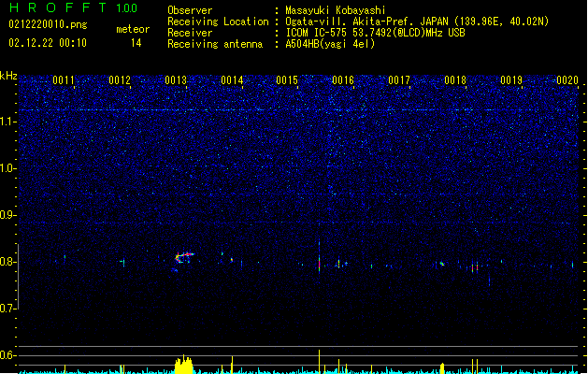Click the date stamp 02.12.22 00:10

point(48,43)
